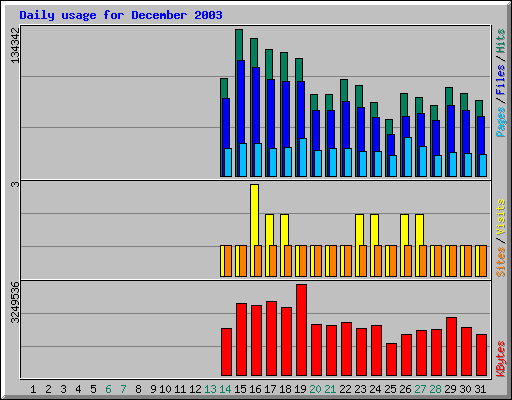
Task: Click the yellow 'Visits' legend label
Action: pos(500,217)
